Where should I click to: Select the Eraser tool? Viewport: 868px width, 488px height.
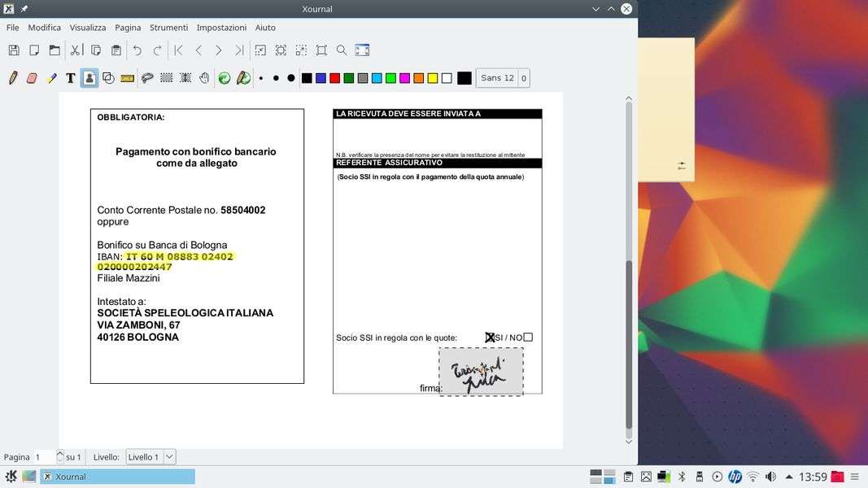(x=32, y=78)
